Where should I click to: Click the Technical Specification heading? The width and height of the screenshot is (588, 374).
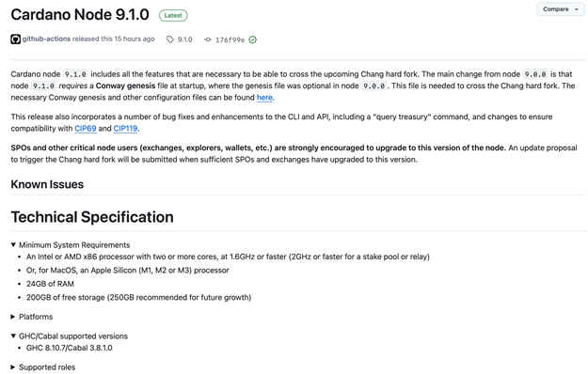point(92,217)
